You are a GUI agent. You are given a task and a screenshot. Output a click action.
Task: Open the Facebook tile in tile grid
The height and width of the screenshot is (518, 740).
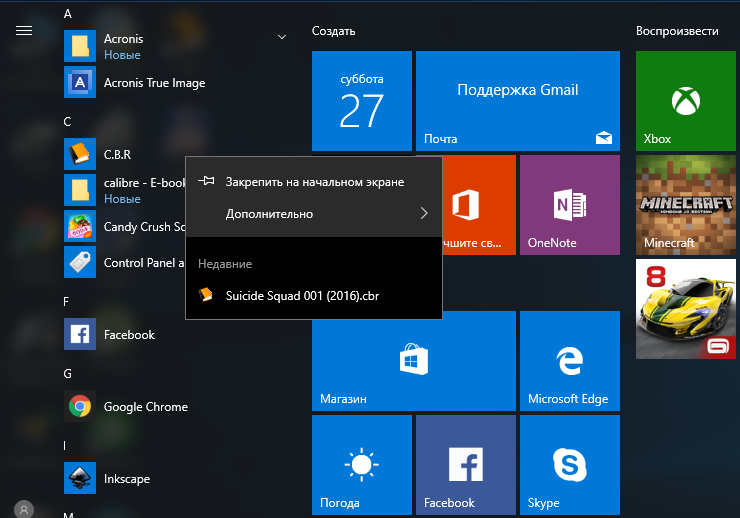(x=466, y=465)
